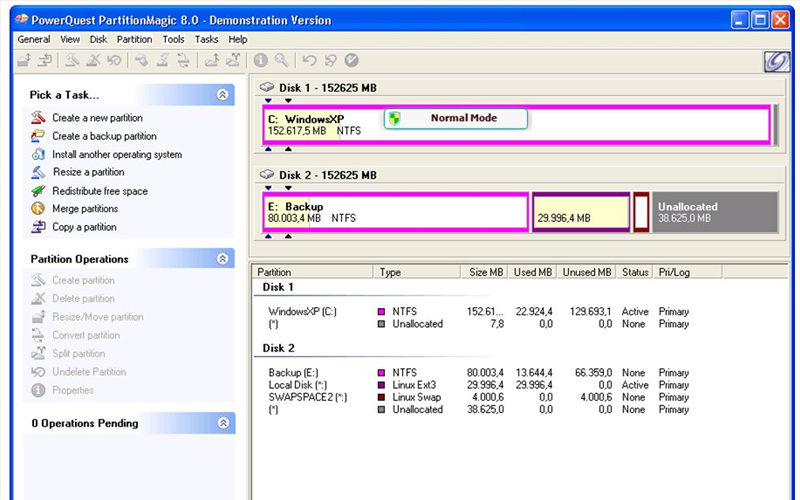Click the Undo last change toolbar icon

[309, 60]
